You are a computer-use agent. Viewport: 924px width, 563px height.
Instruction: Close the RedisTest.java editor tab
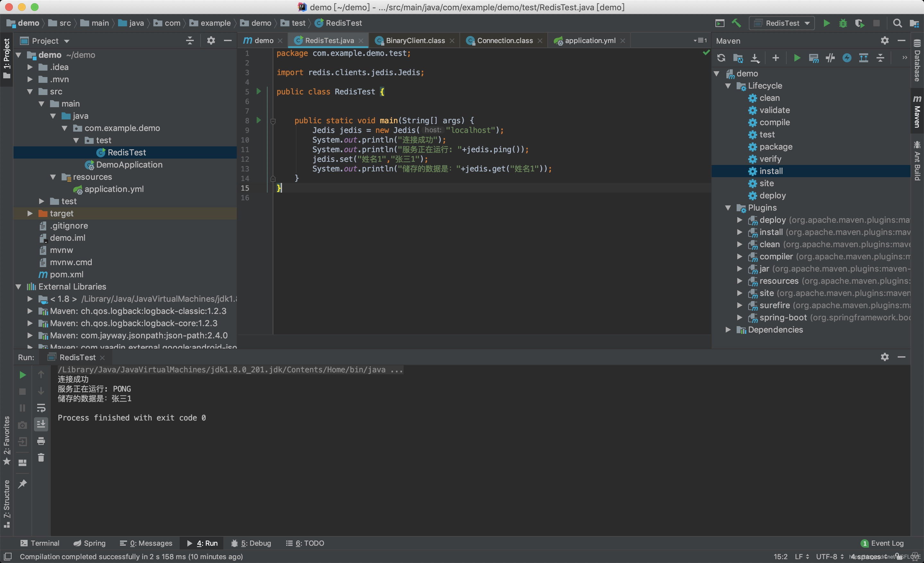tap(361, 41)
